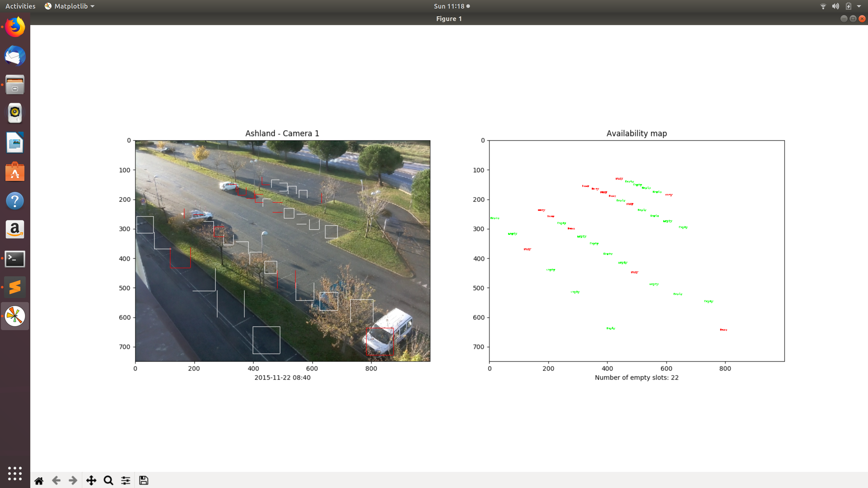868x488 pixels.
Task: Go back to previous view arrow
Action: click(56, 480)
